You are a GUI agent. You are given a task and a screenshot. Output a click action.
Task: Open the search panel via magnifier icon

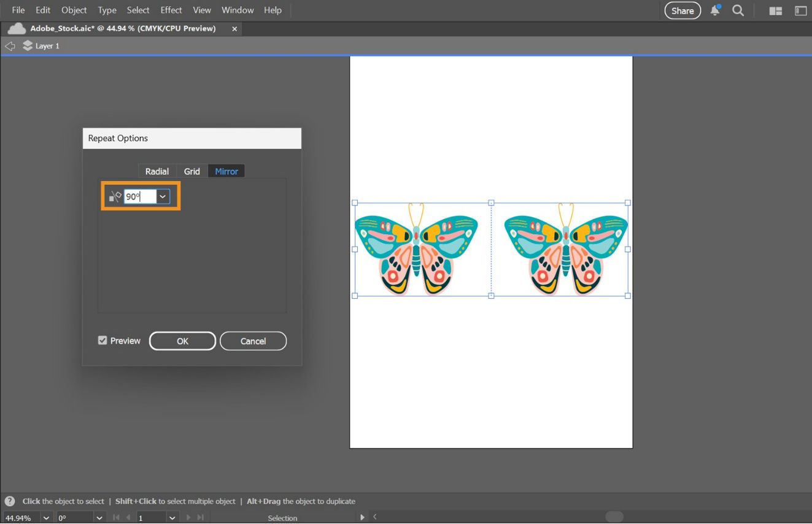pyautogui.click(x=738, y=10)
